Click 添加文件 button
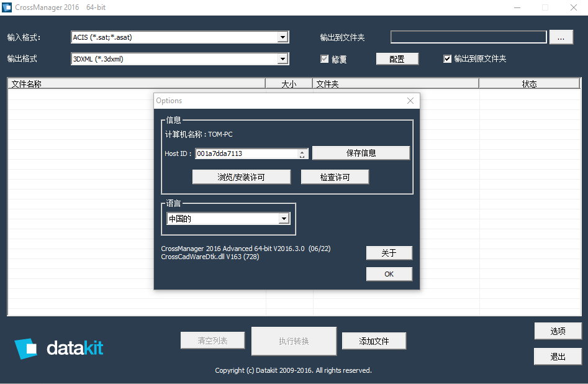 [374, 341]
